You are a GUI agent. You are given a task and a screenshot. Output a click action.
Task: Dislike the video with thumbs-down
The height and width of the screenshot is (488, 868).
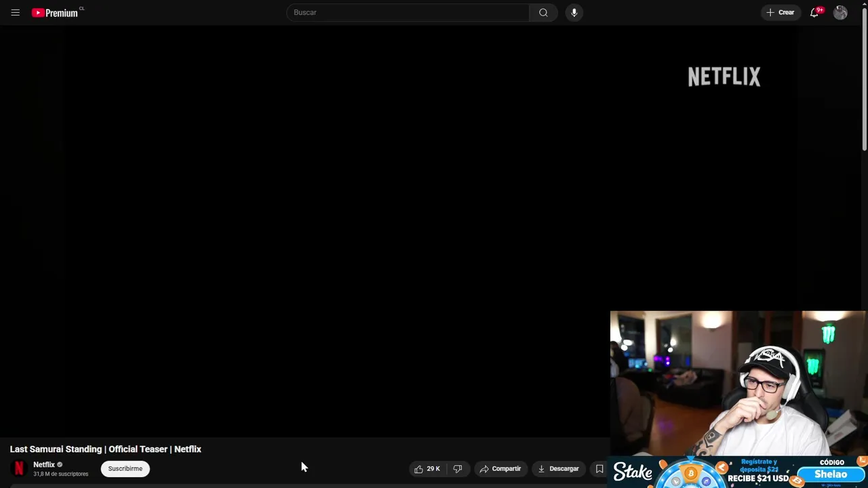point(458,468)
